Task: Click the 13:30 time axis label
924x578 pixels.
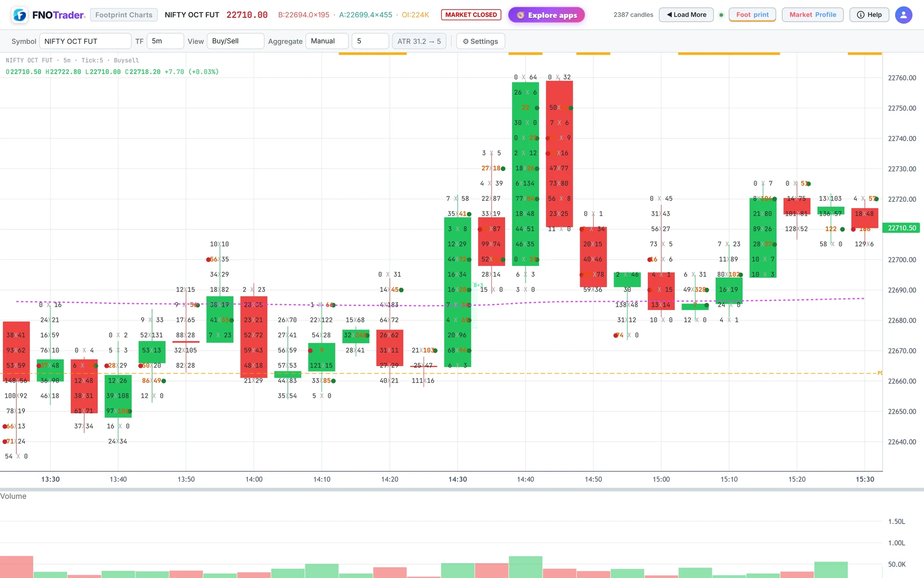Action: point(51,479)
